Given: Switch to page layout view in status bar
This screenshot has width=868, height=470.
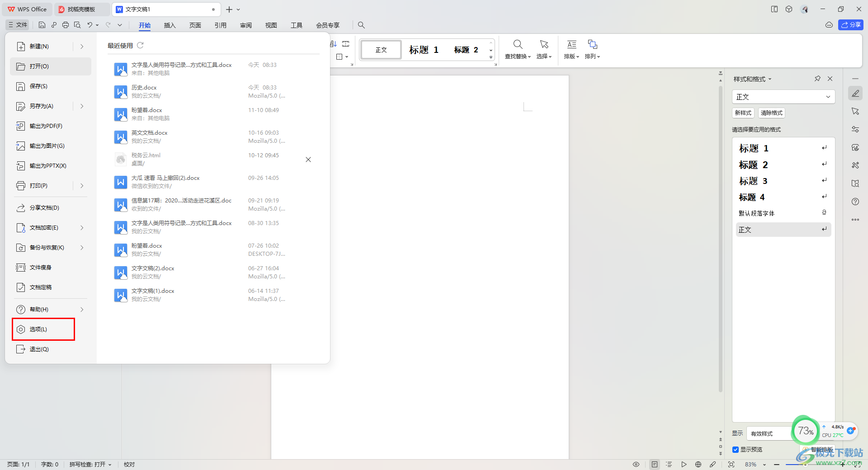Looking at the screenshot, I should click(x=655, y=464).
